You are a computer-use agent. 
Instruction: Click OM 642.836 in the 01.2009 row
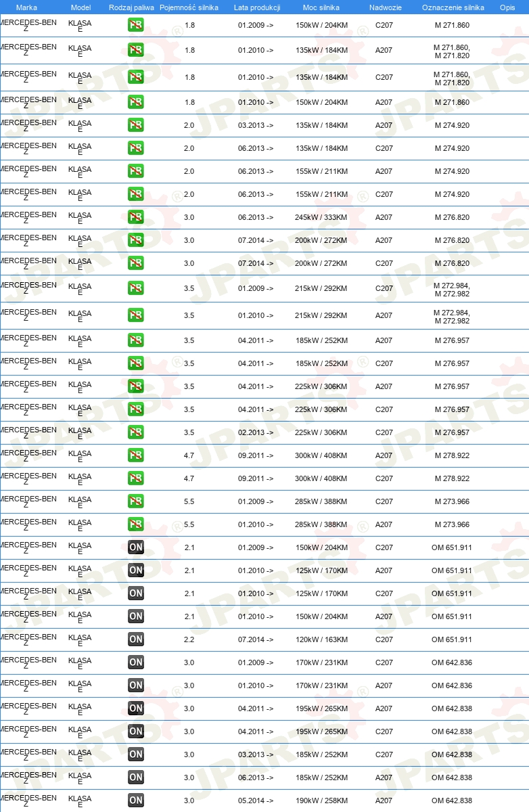coord(452,662)
